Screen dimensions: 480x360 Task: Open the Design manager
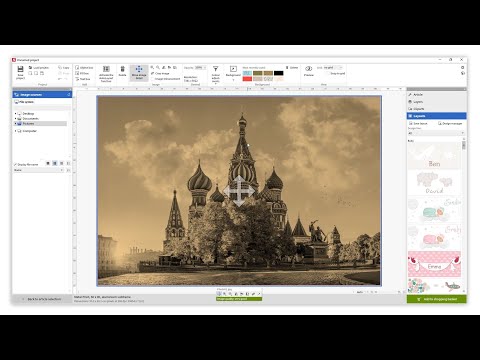[450, 123]
